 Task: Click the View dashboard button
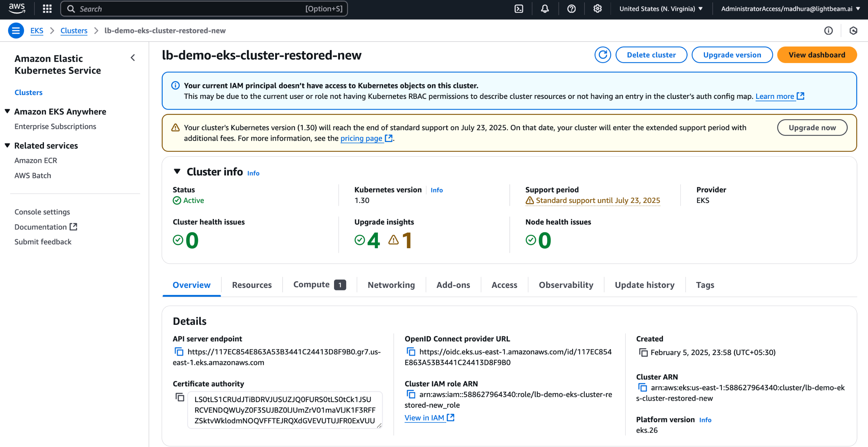[817, 55]
